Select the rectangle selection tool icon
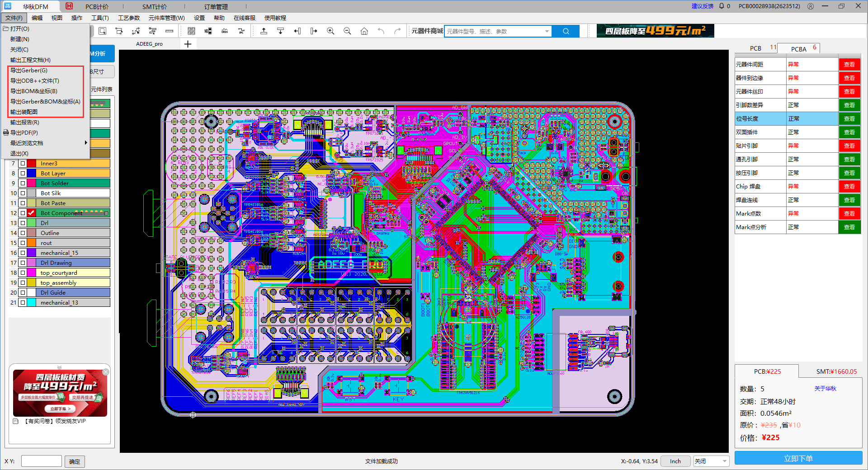 (103, 31)
